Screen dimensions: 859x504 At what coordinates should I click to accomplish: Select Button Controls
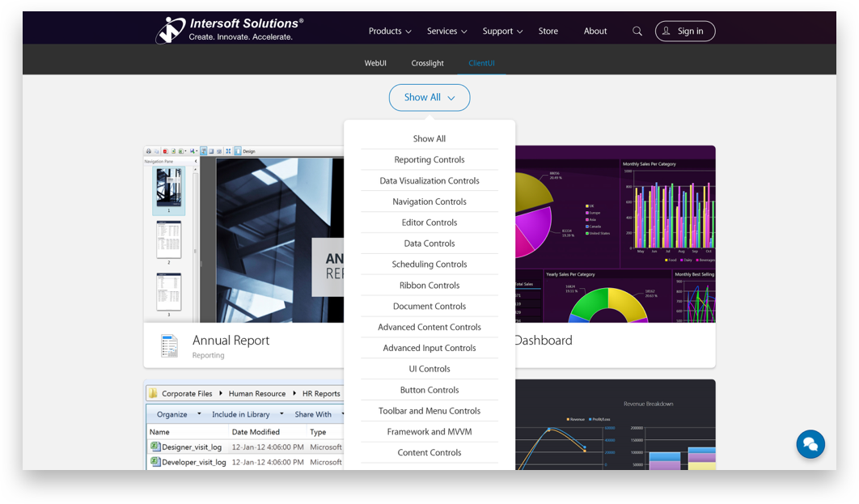point(429,390)
